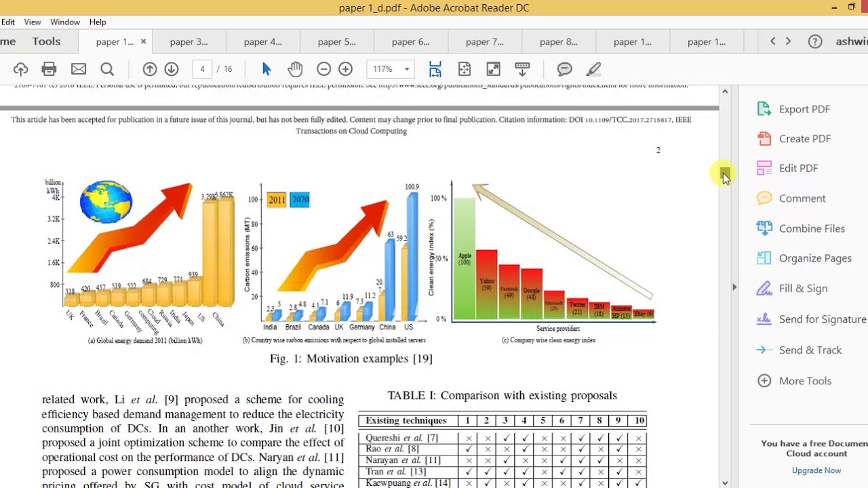Zoom out with minus button

tap(324, 69)
